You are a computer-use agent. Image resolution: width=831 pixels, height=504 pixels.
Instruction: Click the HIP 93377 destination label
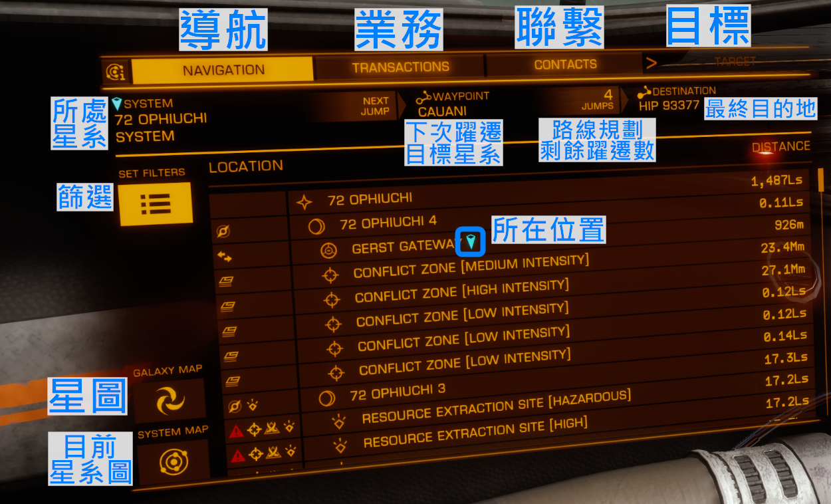tap(669, 105)
